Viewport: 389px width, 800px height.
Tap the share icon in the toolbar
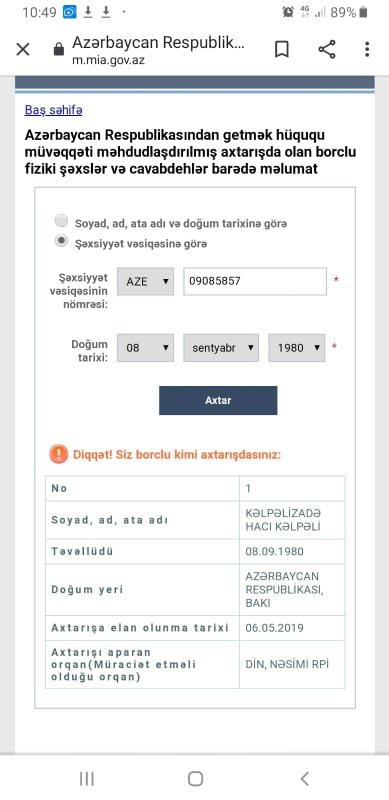327,49
